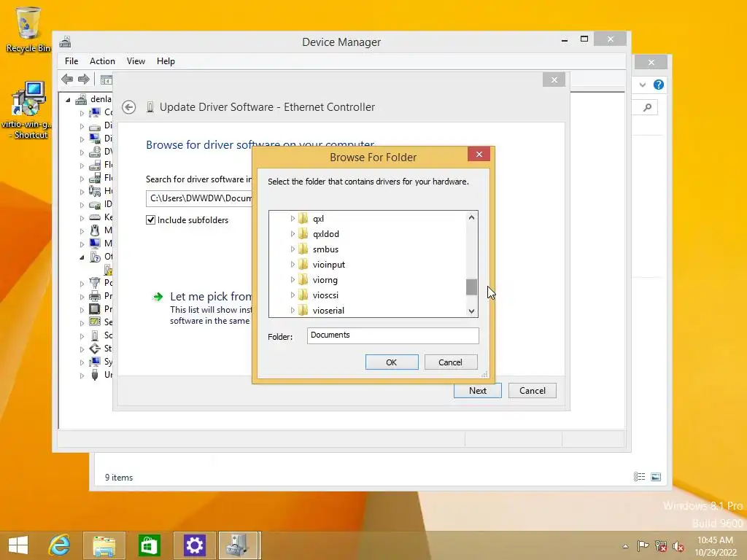
Task: Select the Mice category icon
Action: click(95, 230)
